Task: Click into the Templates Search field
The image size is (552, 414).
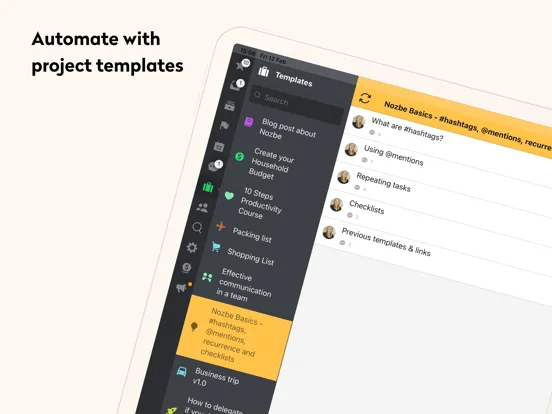Action: pyautogui.click(x=296, y=105)
